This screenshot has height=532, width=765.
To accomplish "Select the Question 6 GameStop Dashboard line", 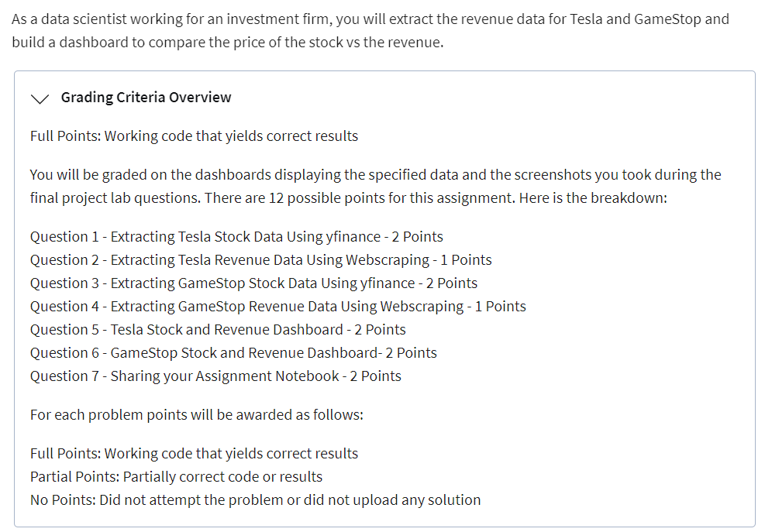I will (x=233, y=353).
